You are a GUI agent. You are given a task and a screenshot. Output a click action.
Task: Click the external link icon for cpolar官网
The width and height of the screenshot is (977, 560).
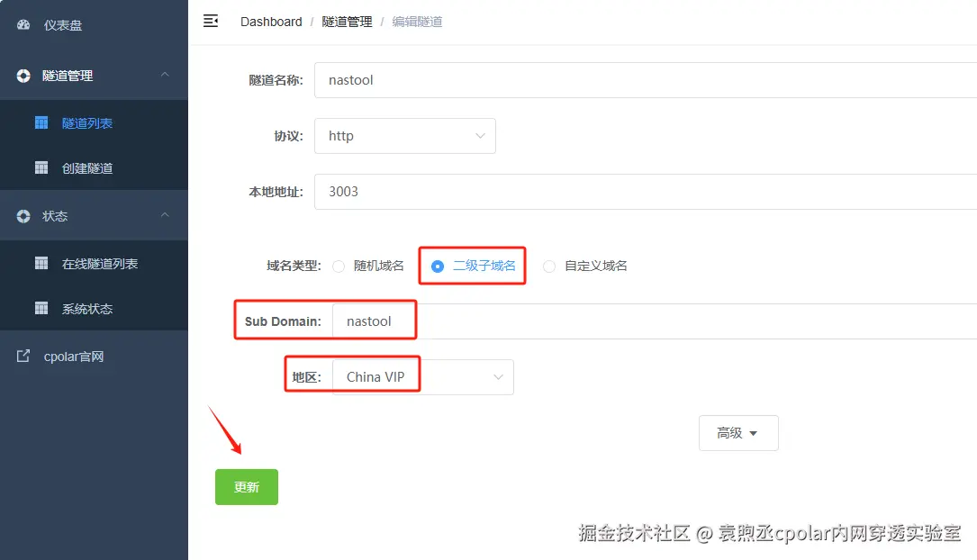(23, 356)
